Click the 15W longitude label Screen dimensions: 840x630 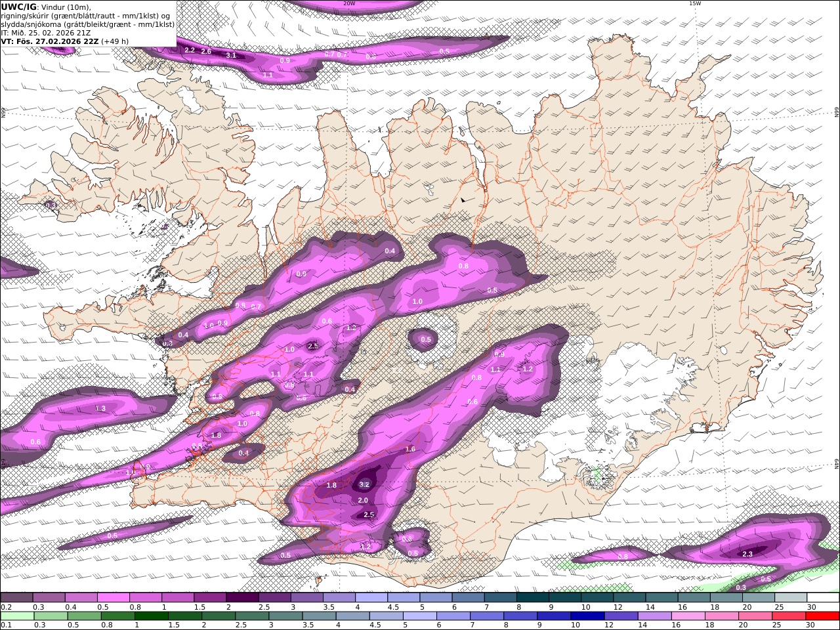[x=695, y=3]
